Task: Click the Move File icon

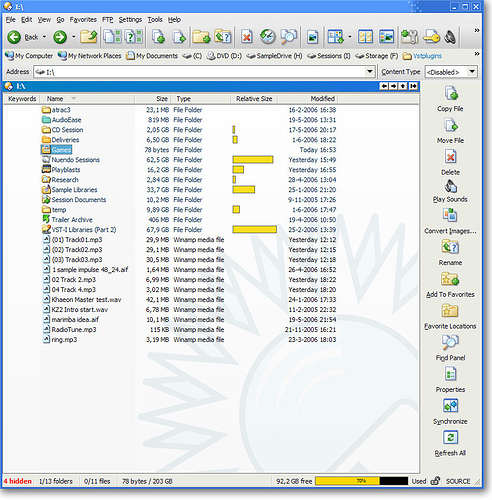Action: click(451, 125)
